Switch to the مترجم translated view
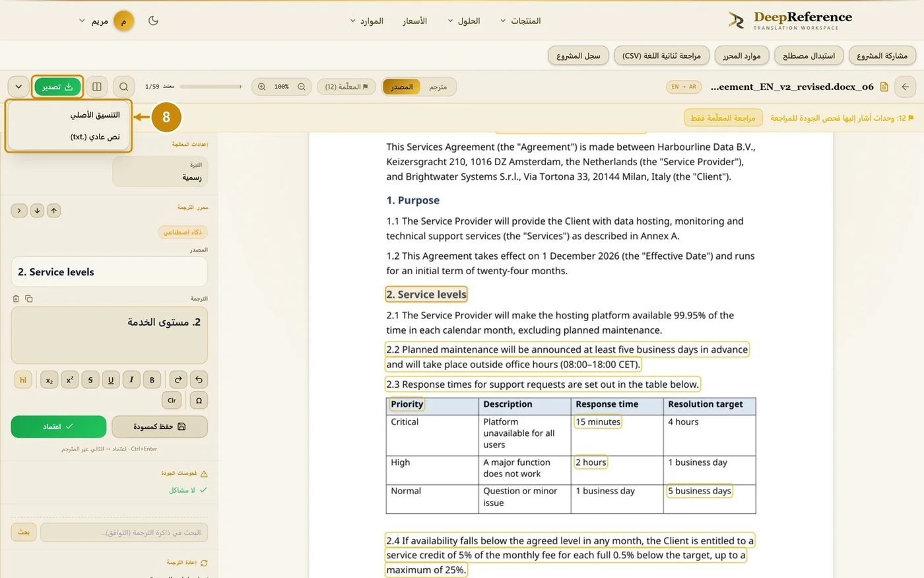The height and width of the screenshot is (578, 924). [438, 87]
